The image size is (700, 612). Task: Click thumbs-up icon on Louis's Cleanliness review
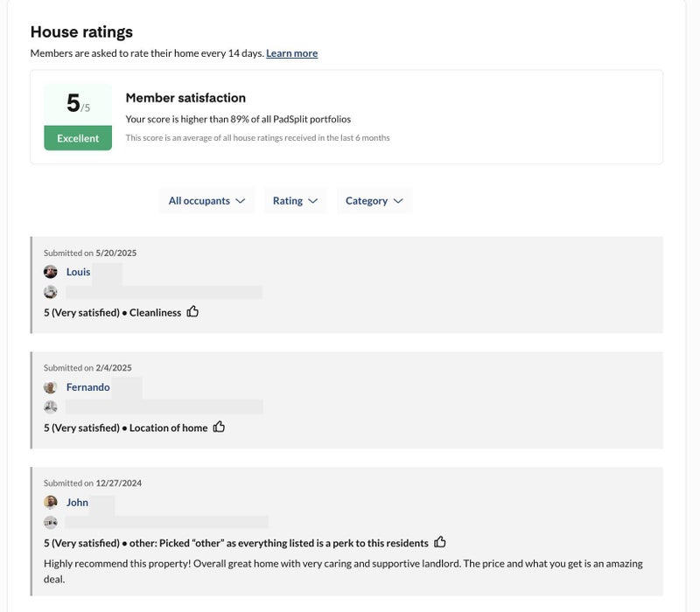(192, 311)
